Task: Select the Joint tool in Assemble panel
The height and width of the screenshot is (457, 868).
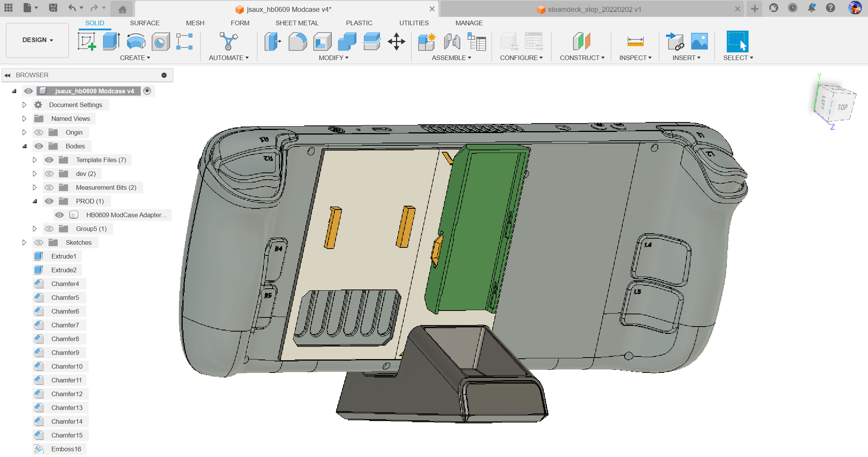Action: click(451, 41)
